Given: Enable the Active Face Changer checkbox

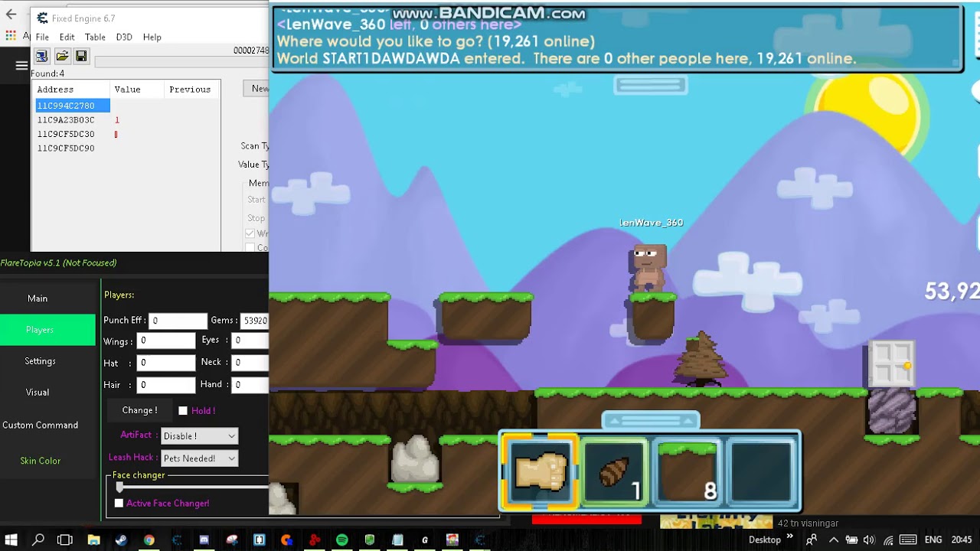Looking at the screenshot, I should pyautogui.click(x=119, y=503).
